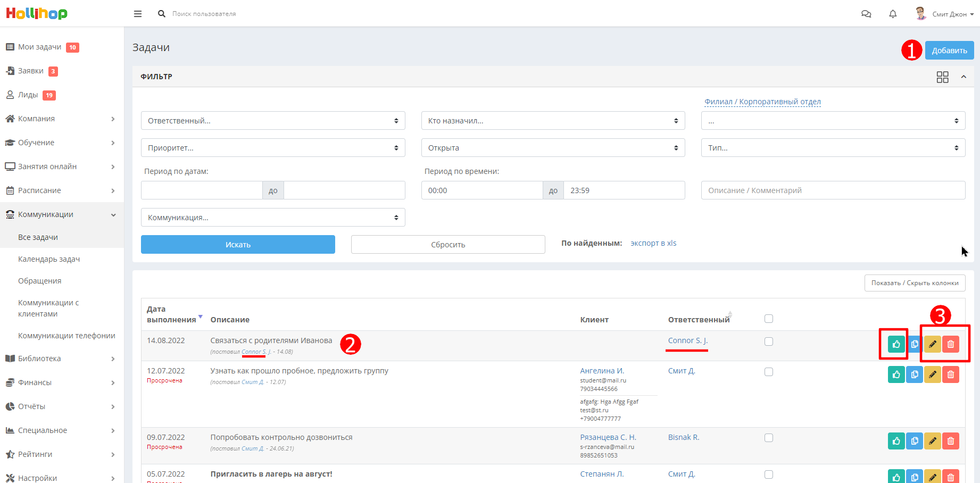The height and width of the screenshot is (483, 980).
Task: Edit the 14.08.2022 task with the pencil
Action: pos(933,344)
